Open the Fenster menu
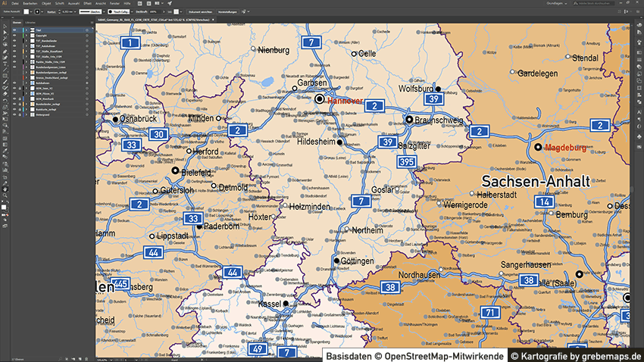Image resolution: width=644 pixels, height=362 pixels. point(115,4)
